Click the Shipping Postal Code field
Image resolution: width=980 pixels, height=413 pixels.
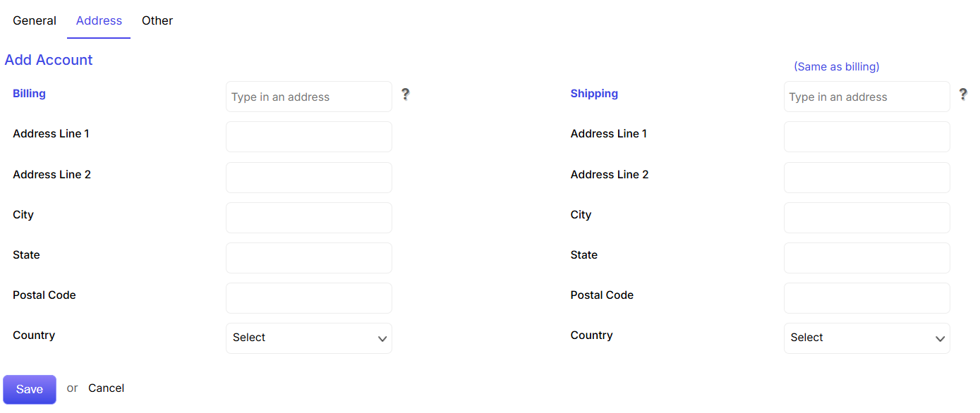(867, 298)
